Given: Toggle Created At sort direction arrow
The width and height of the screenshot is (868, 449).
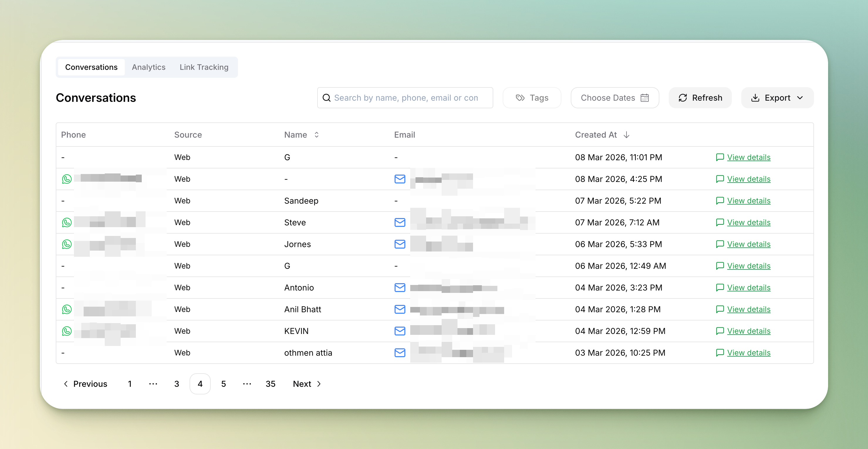Looking at the screenshot, I should pyautogui.click(x=626, y=135).
